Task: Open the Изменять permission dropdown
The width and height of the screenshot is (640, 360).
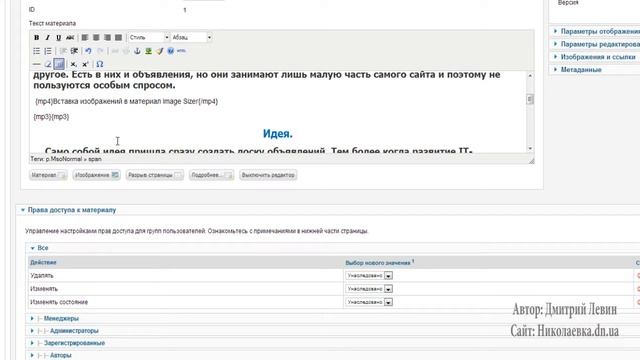Action: point(369,289)
